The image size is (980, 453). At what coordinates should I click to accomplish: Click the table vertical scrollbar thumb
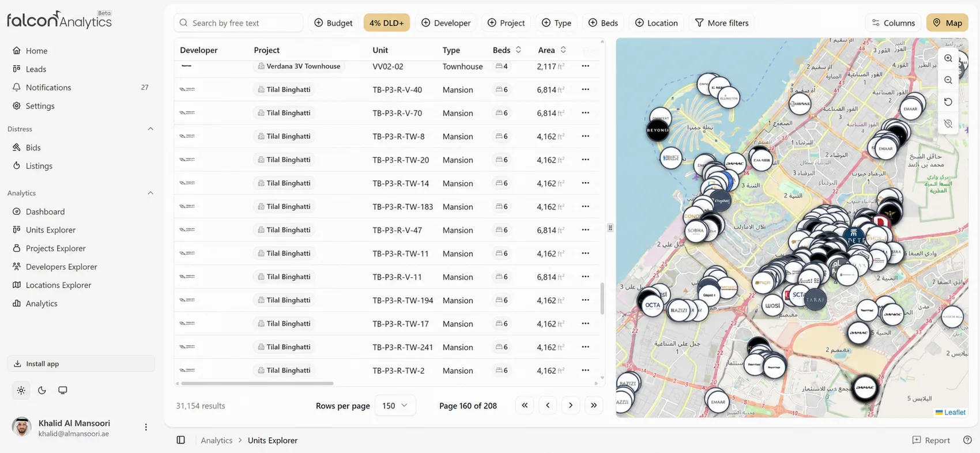point(602,299)
